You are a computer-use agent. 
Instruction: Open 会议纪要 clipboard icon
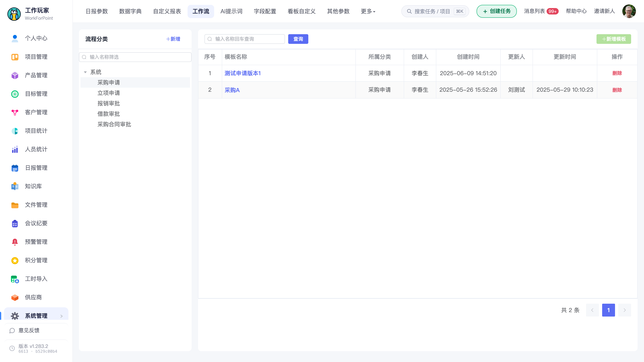(15, 223)
